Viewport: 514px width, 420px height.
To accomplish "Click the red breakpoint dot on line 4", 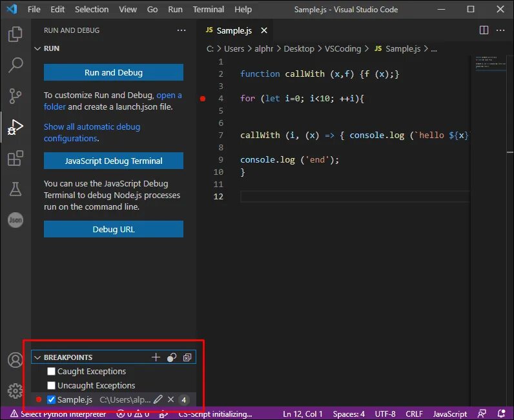I will click(x=203, y=99).
